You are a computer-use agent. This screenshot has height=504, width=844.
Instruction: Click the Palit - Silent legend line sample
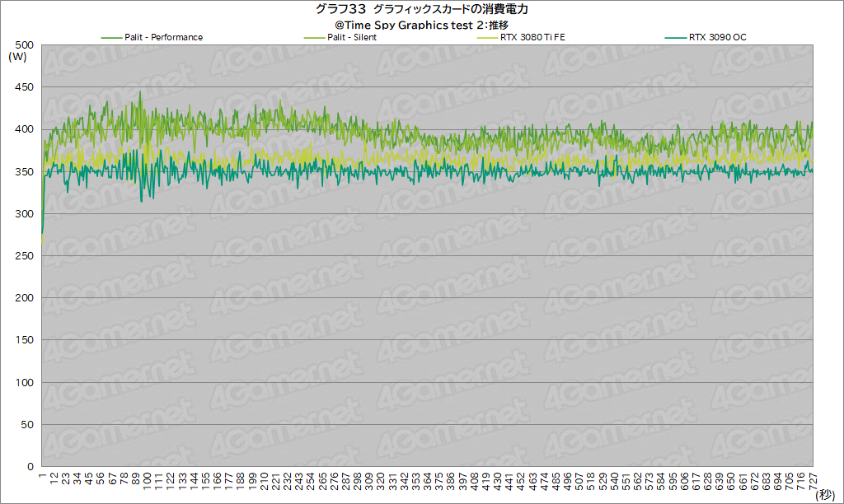coord(315,38)
